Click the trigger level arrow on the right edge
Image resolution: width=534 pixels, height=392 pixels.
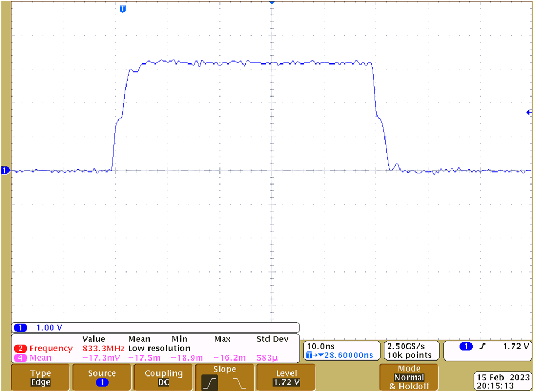click(528, 112)
